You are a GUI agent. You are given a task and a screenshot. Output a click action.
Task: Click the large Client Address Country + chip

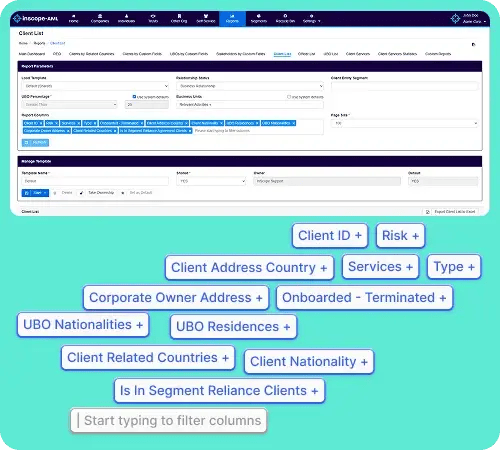[249, 268]
